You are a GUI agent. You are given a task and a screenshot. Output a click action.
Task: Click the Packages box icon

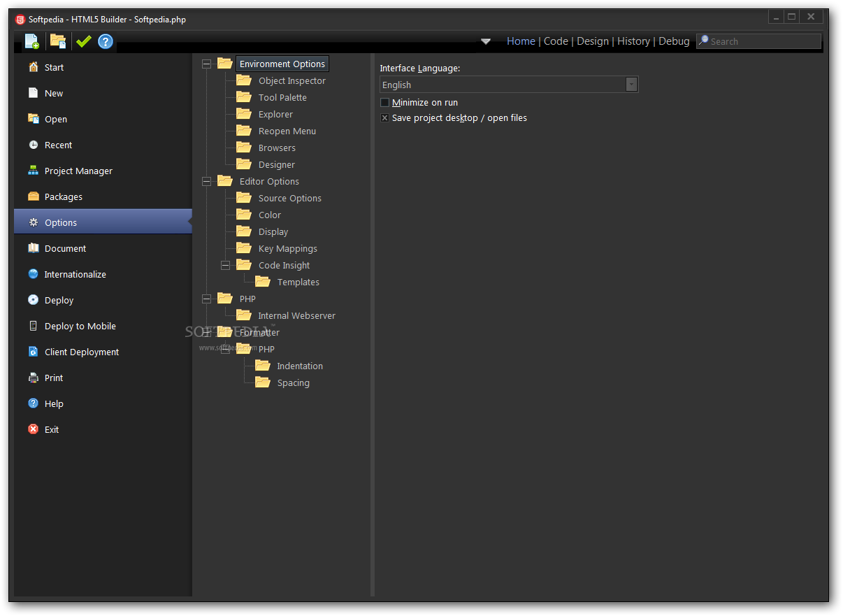point(34,196)
